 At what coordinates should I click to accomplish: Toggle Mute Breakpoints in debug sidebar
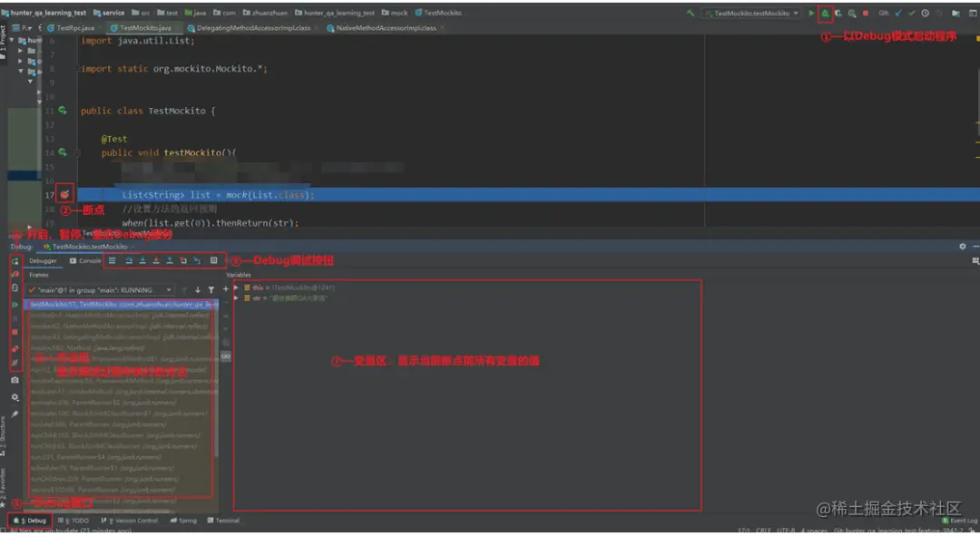click(x=15, y=363)
